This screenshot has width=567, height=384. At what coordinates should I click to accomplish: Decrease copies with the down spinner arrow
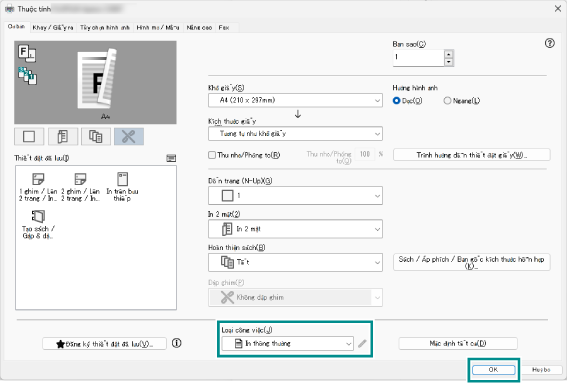(449, 62)
